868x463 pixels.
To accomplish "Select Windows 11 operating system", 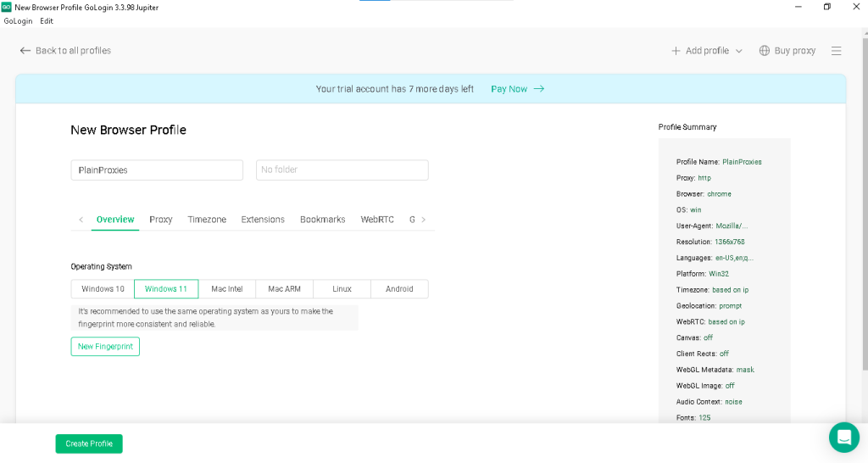I will (166, 289).
